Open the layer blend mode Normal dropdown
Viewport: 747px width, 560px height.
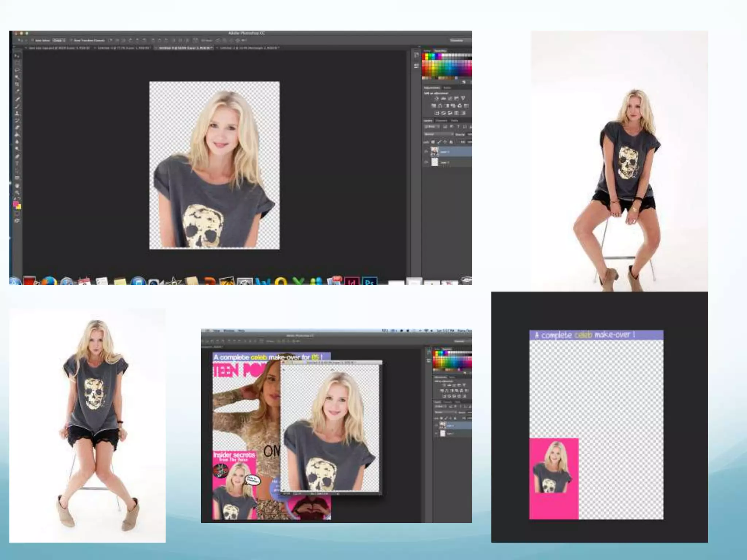tap(438, 134)
